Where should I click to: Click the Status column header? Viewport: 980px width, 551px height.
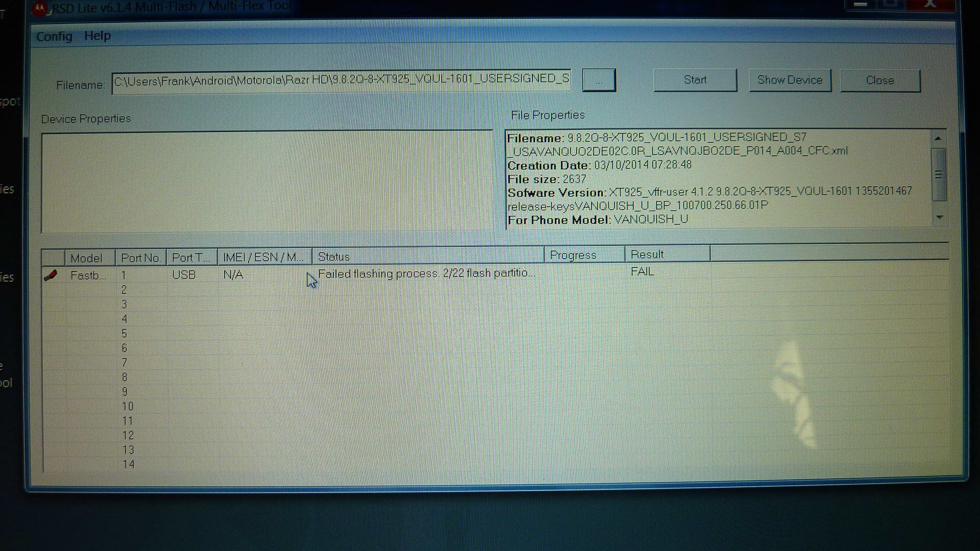pyautogui.click(x=428, y=256)
